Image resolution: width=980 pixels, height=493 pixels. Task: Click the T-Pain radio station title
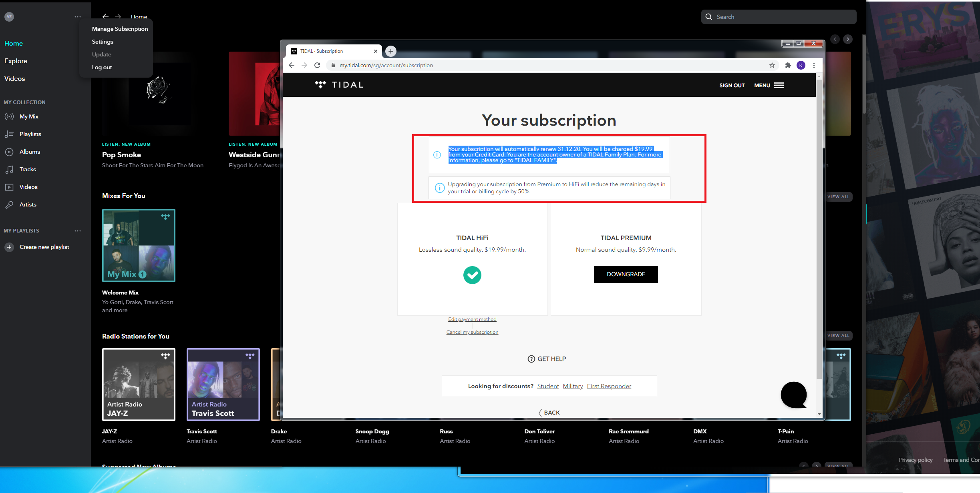click(x=785, y=431)
